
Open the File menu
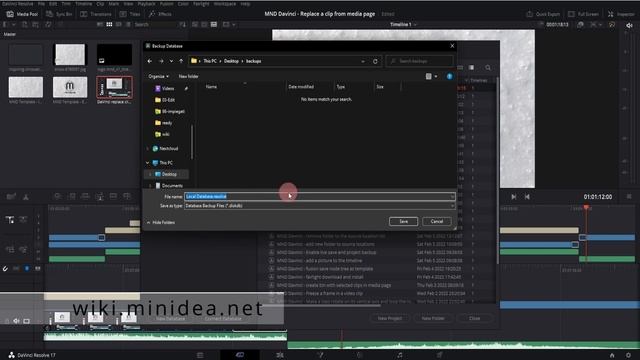[41, 3]
